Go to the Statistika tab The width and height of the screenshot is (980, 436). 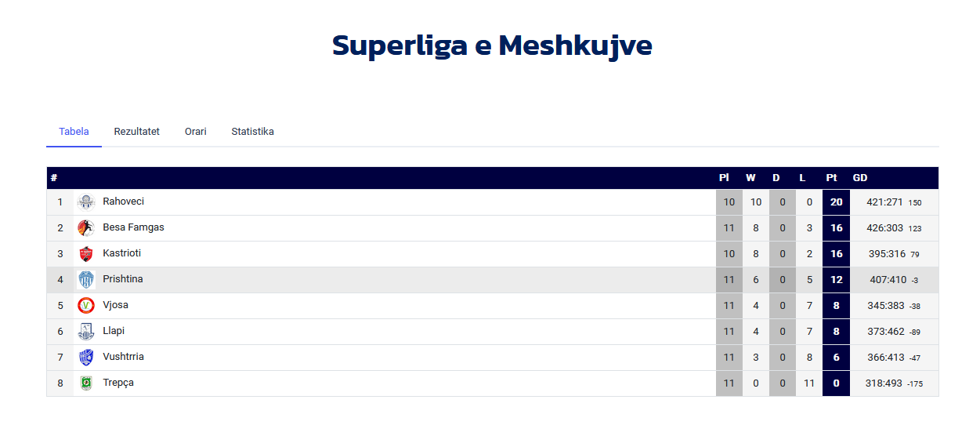(252, 132)
